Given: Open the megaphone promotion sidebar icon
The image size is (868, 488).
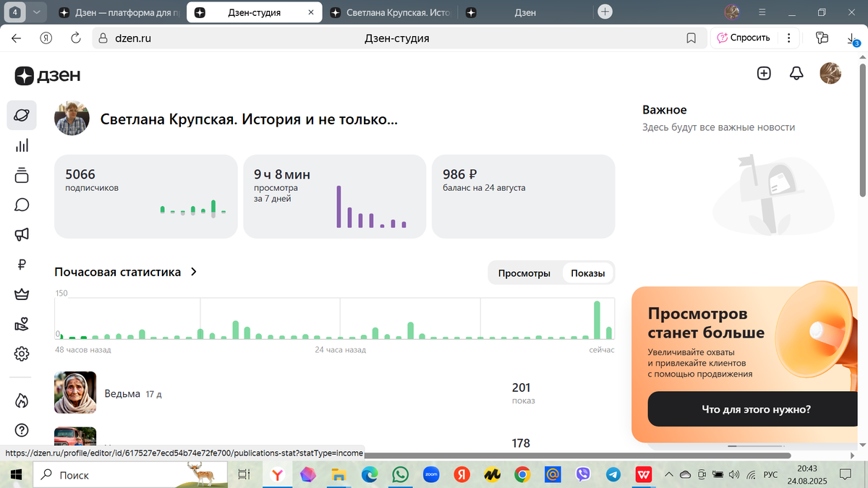Looking at the screenshot, I should pos(22,234).
